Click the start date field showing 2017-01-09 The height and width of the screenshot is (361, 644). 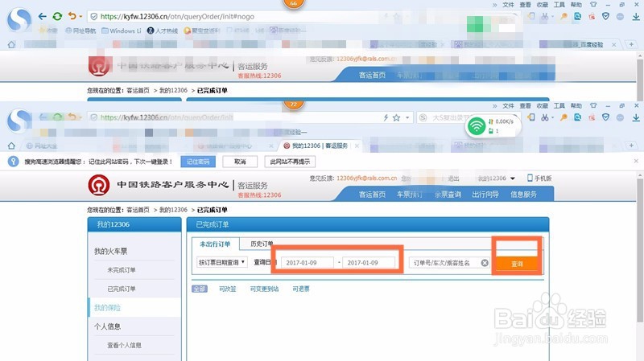(x=308, y=263)
